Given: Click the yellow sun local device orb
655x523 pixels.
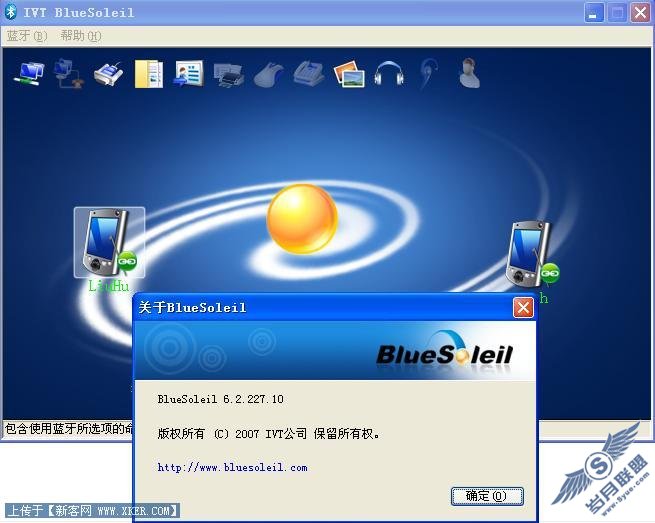Looking at the screenshot, I should tap(302, 218).
